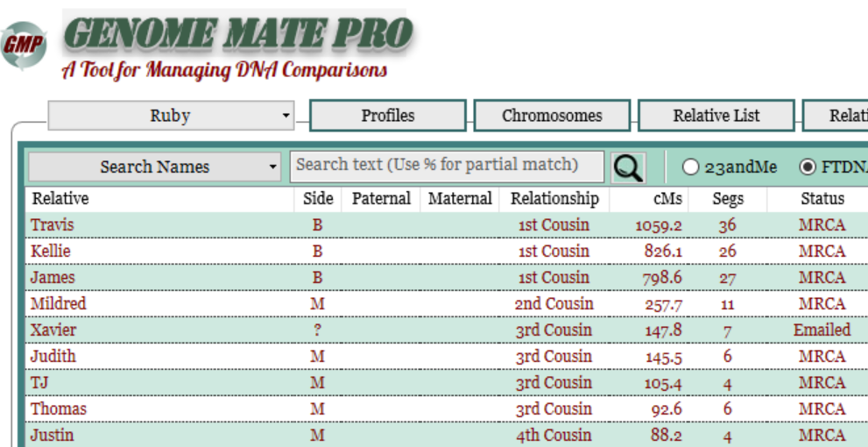Click the Relative column header
This screenshot has width=868, height=447.
(60, 199)
